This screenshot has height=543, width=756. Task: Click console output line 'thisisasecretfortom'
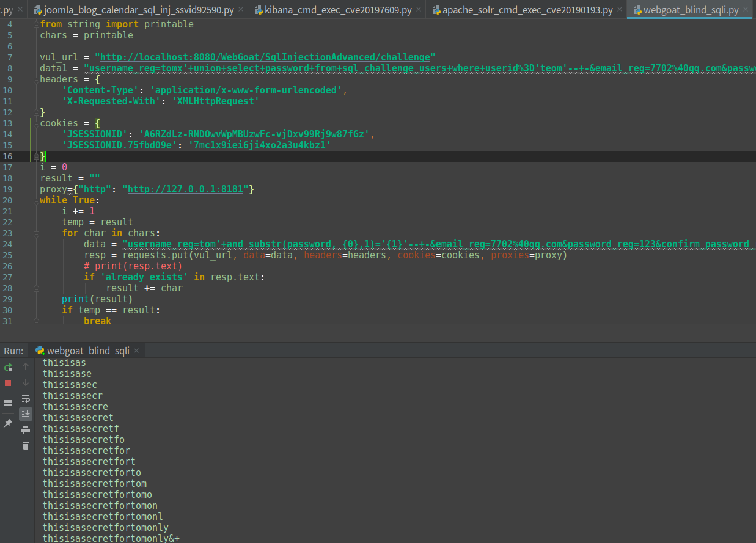click(95, 484)
